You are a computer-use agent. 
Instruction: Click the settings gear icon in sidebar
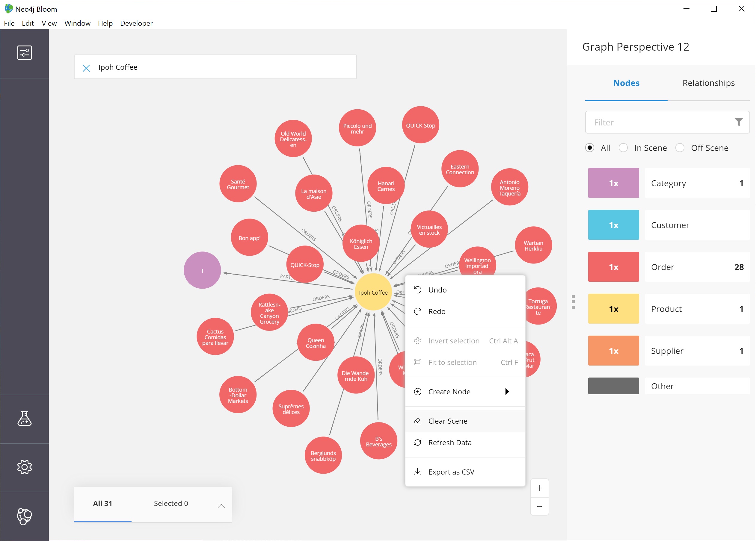tap(24, 467)
